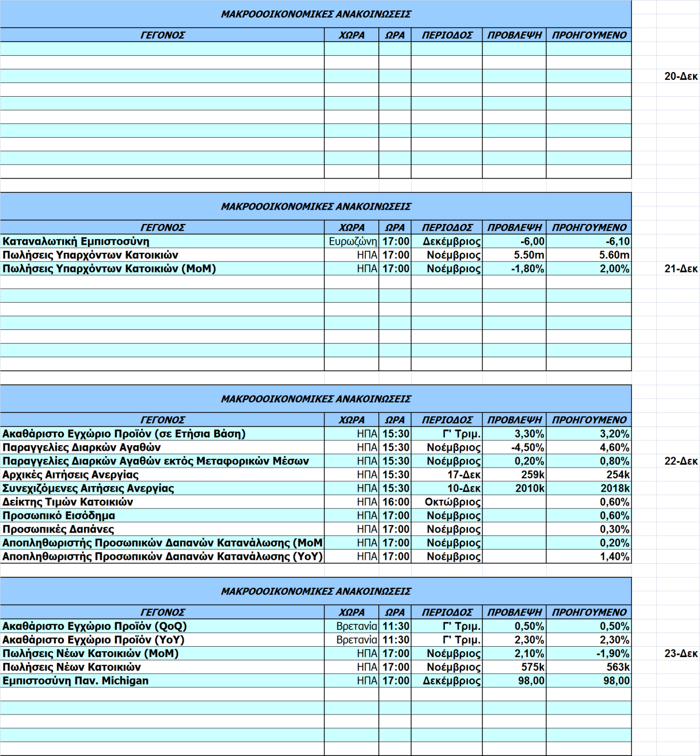Select 11:30 time in QoQ row
The width and height of the screenshot is (700, 756).
395,626
